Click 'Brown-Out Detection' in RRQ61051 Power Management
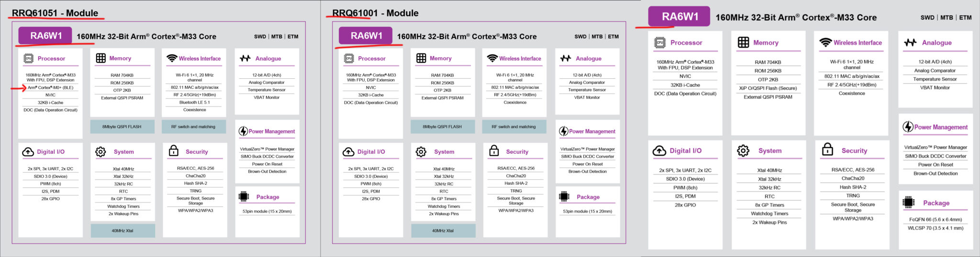Viewport: 980px width, 257px height. click(267, 171)
